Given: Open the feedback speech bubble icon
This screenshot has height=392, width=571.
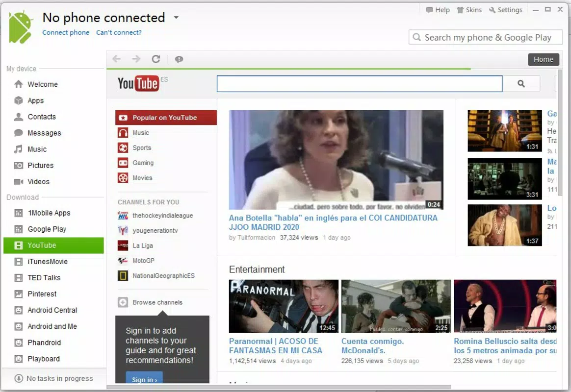Looking at the screenshot, I should [x=179, y=59].
